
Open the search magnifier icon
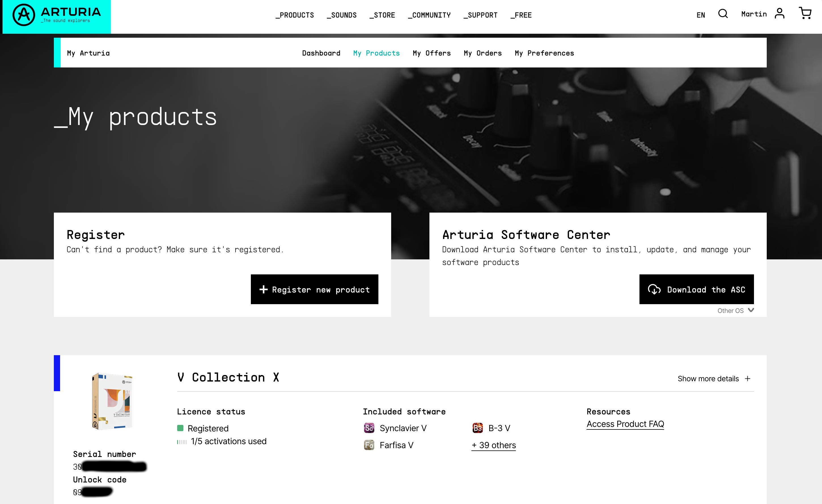coord(723,14)
